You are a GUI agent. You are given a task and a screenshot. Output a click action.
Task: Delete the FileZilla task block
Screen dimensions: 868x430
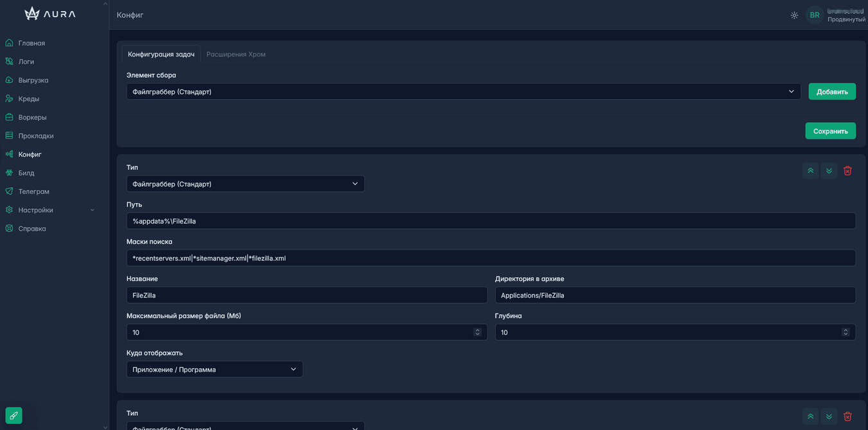click(x=847, y=170)
